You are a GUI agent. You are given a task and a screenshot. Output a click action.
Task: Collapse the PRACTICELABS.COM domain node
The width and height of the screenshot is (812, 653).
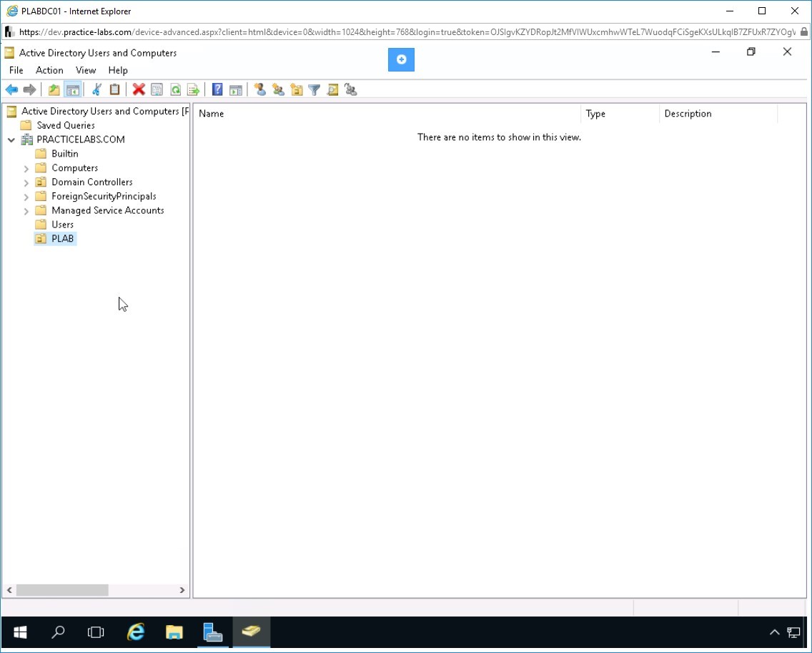tap(11, 140)
